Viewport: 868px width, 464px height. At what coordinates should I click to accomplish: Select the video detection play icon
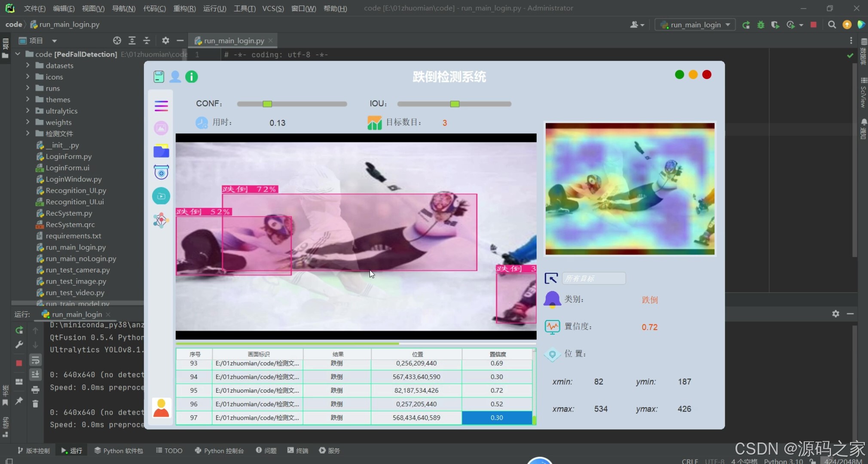(161, 196)
